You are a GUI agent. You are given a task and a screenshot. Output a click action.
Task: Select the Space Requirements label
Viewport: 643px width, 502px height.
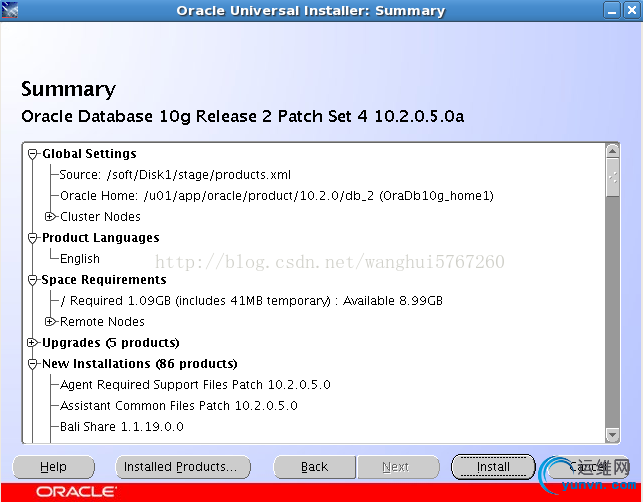pyautogui.click(x=104, y=280)
